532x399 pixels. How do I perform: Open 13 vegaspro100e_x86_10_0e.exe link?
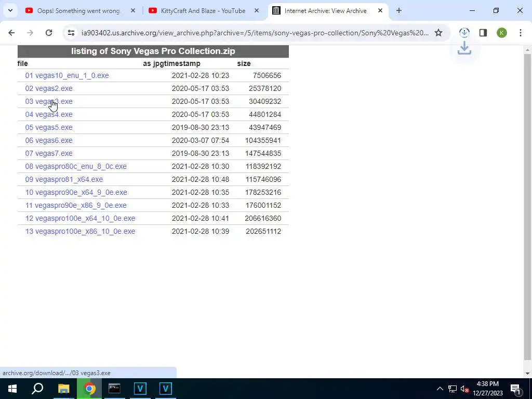pos(80,231)
